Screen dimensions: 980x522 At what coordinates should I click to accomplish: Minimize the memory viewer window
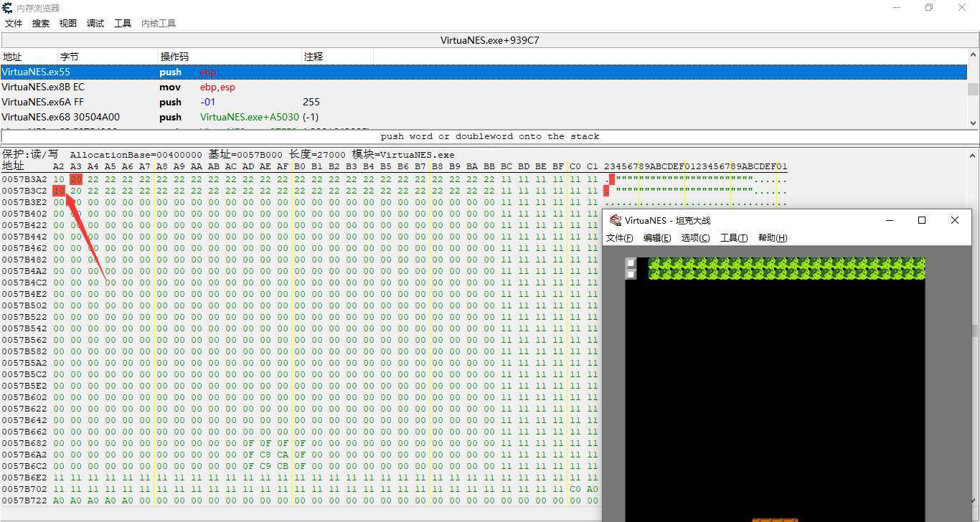tap(897, 8)
